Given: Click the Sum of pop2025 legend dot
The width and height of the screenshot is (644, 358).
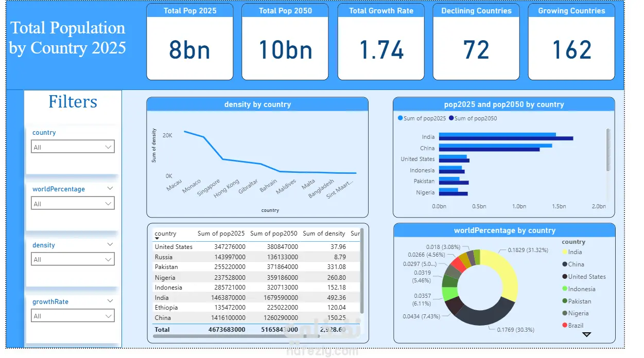Looking at the screenshot, I should tap(400, 118).
